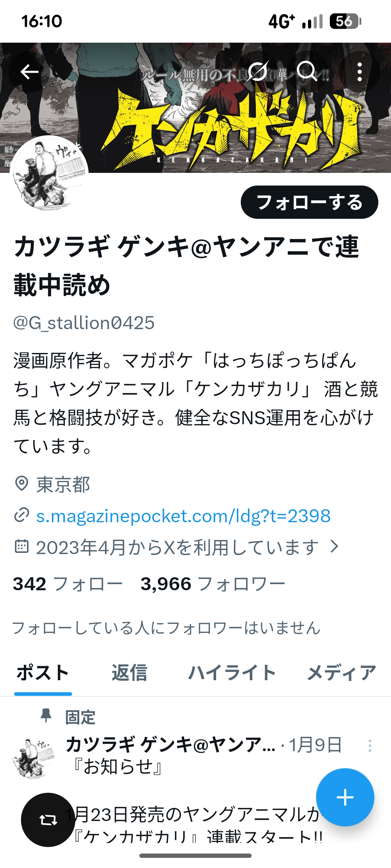Follow with the フォローする button
Screen dimensions: 391x868
pyautogui.click(x=310, y=202)
